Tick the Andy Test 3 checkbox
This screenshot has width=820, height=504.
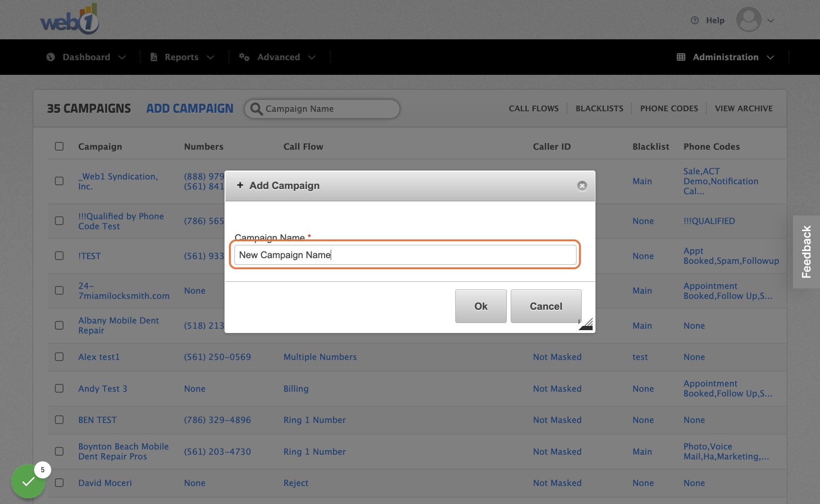point(59,388)
